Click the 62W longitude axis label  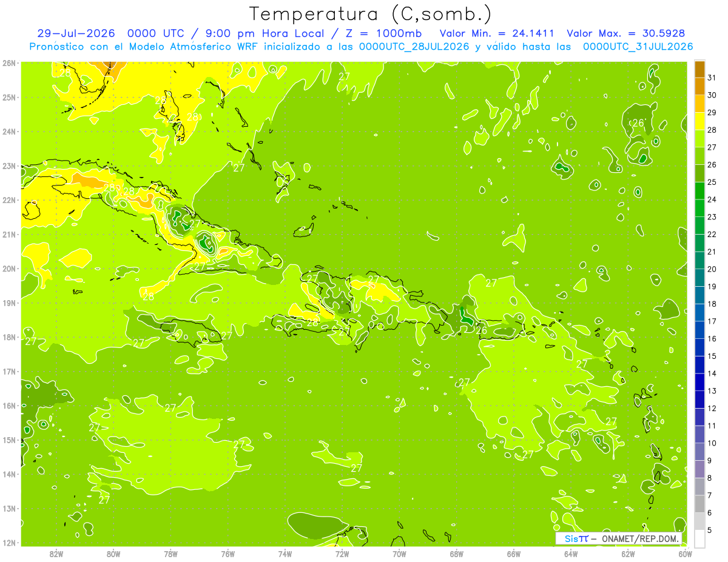[x=628, y=554]
